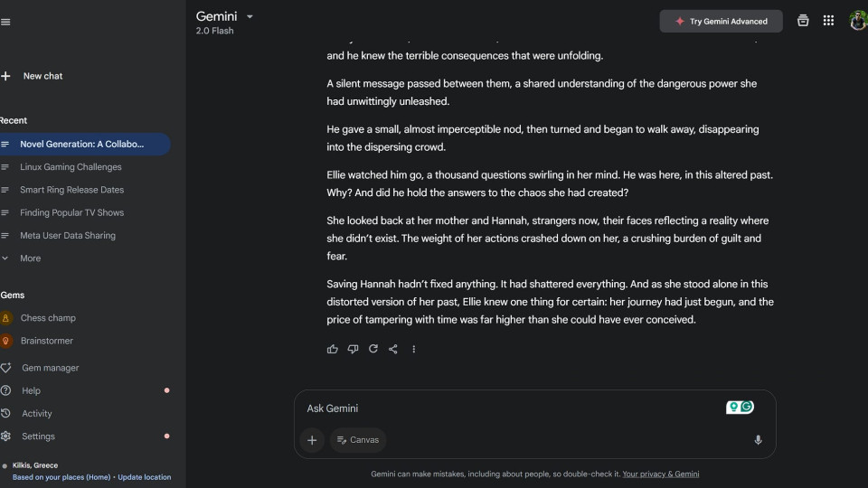The height and width of the screenshot is (488, 868).
Task: Click the thumbs down icon
Action: click(353, 349)
